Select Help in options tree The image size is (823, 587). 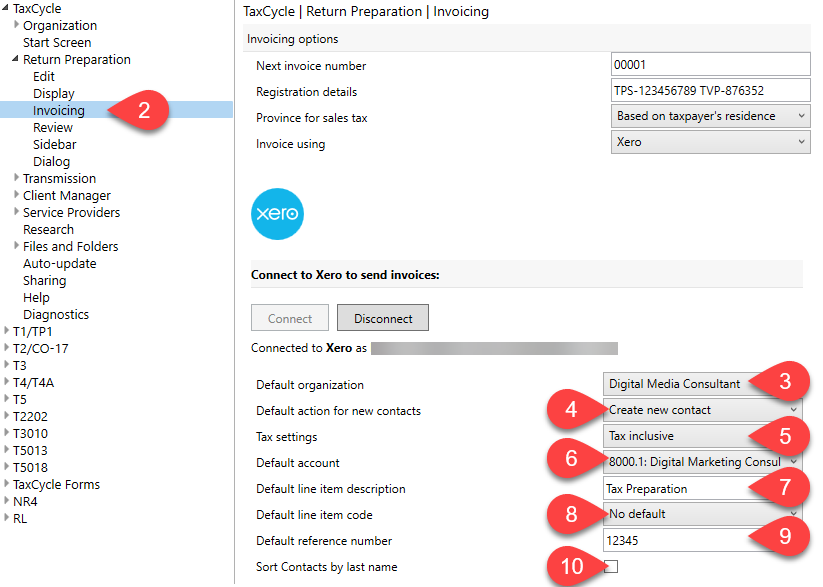(x=36, y=298)
